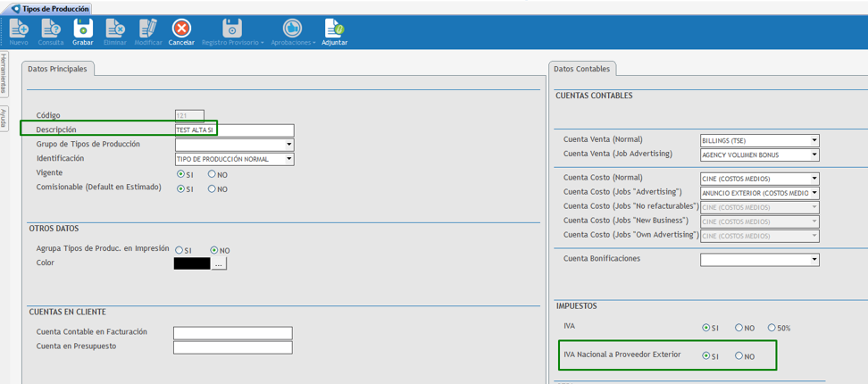Set Vigente to NO

coord(212,174)
